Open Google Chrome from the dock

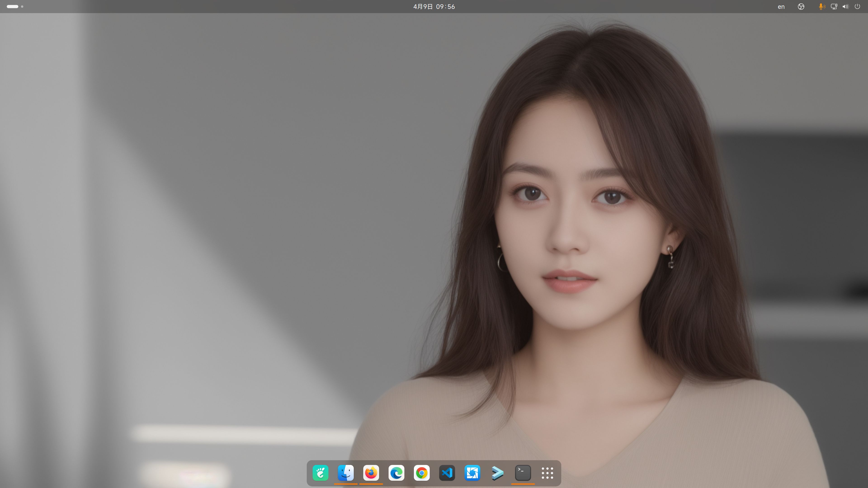pos(422,473)
